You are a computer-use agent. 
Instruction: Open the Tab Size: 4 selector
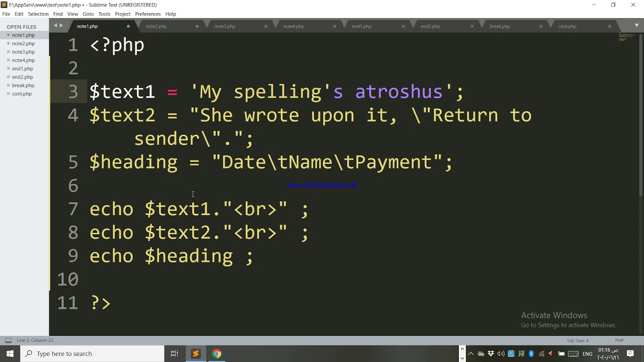coord(578,340)
